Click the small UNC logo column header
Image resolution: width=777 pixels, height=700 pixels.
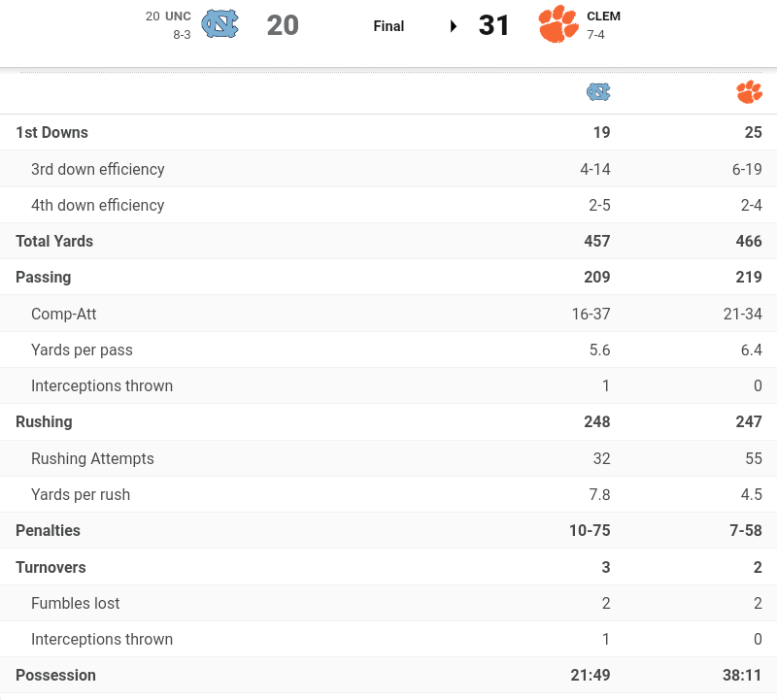pyautogui.click(x=598, y=92)
